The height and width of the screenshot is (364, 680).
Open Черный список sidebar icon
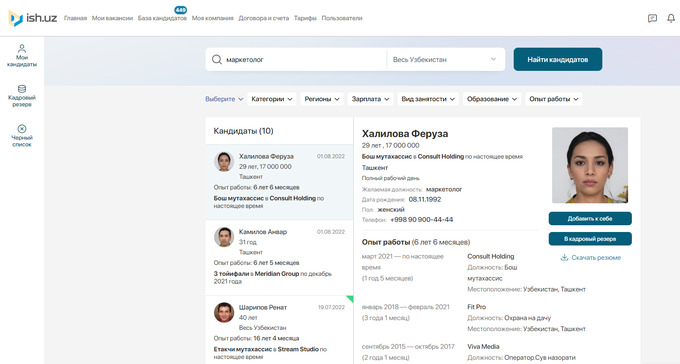(x=22, y=136)
